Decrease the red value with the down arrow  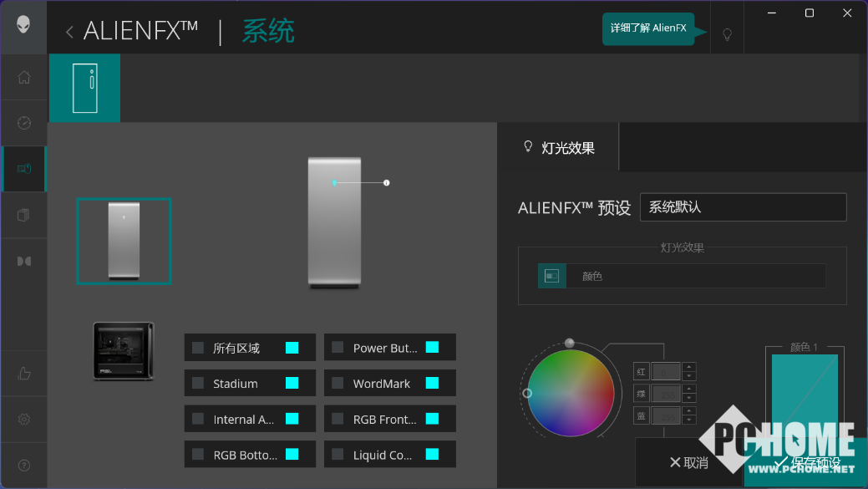pyautogui.click(x=688, y=376)
